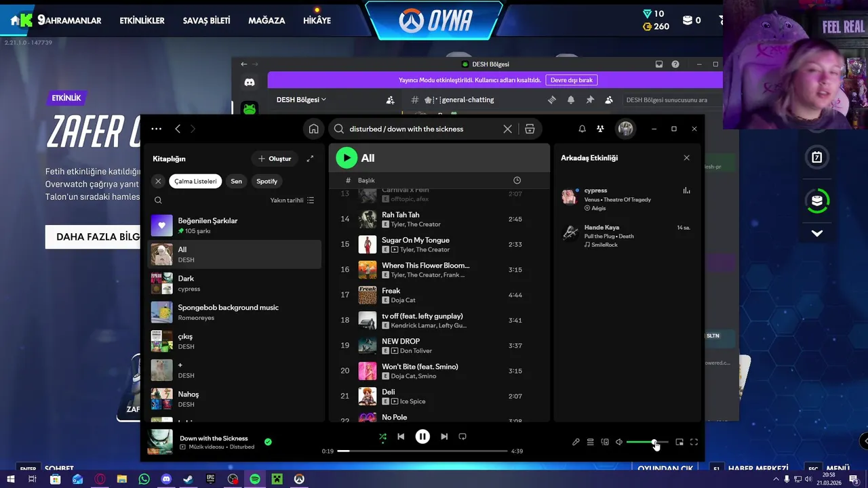The image size is (868, 488).
Task: Click the mic lyrics icon in player bar
Action: [576, 442]
